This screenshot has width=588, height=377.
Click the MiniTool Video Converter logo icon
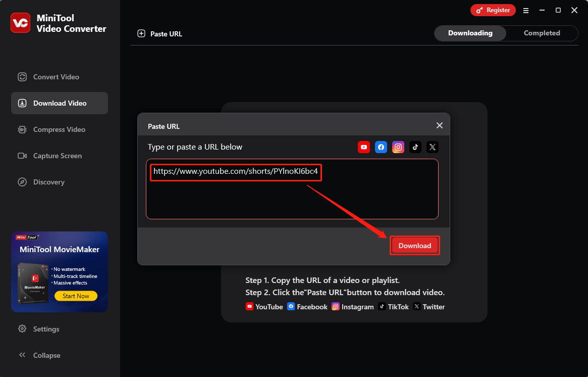tap(20, 23)
